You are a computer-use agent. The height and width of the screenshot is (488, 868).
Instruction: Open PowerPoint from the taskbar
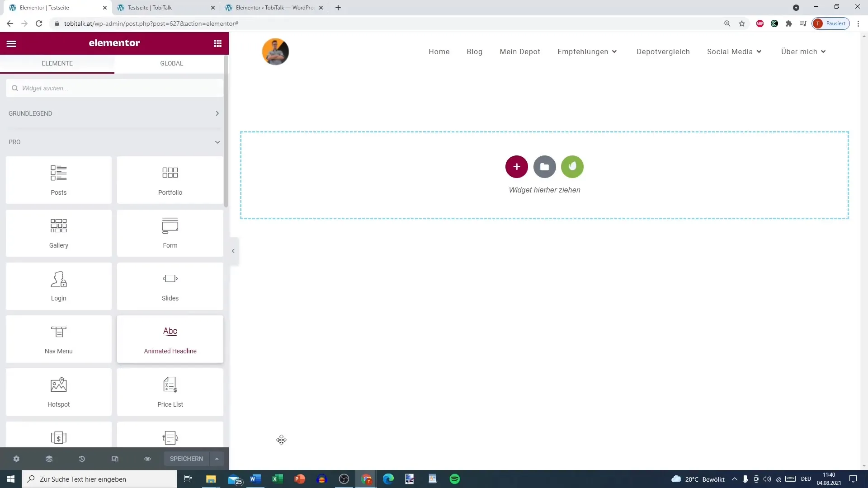pos(300,479)
